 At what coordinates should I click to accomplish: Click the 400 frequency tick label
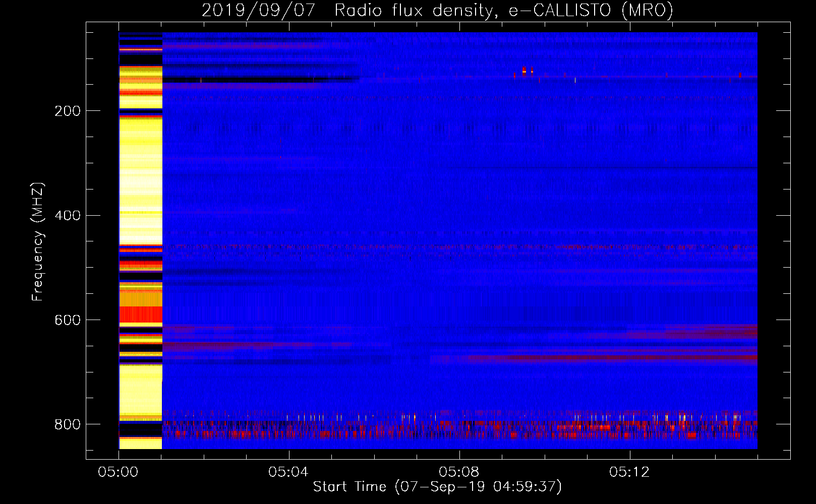point(67,216)
